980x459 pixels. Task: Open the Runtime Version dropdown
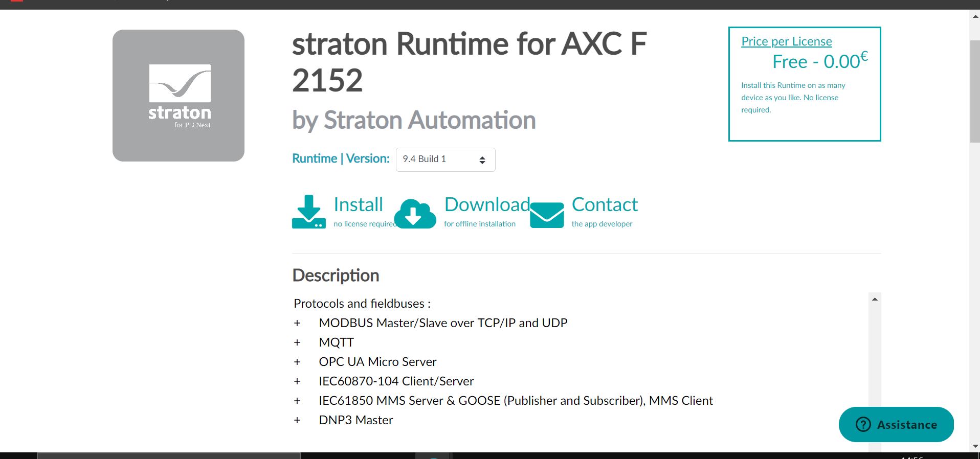(445, 159)
